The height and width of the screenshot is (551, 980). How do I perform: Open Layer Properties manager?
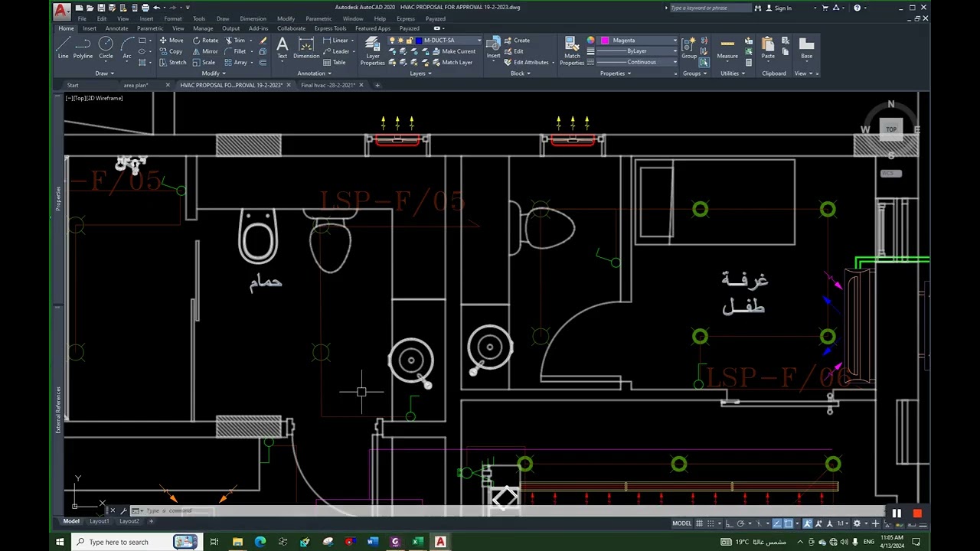[x=372, y=51]
